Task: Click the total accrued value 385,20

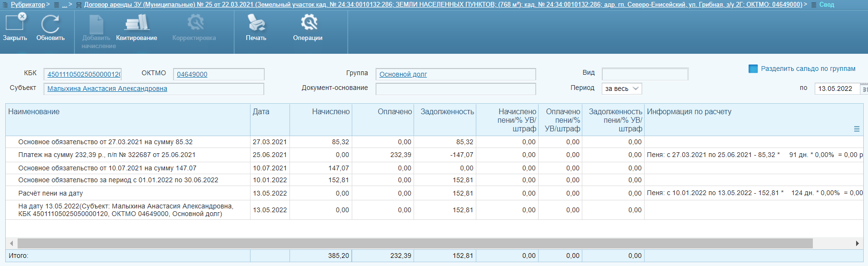Action: click(x=338, y=256)
